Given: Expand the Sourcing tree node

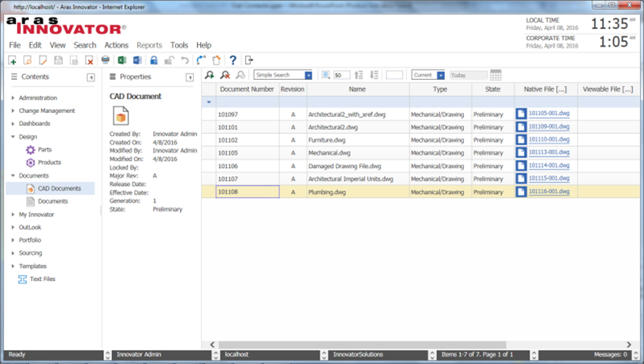Looking at the screenshot, I should click(13, 253).
